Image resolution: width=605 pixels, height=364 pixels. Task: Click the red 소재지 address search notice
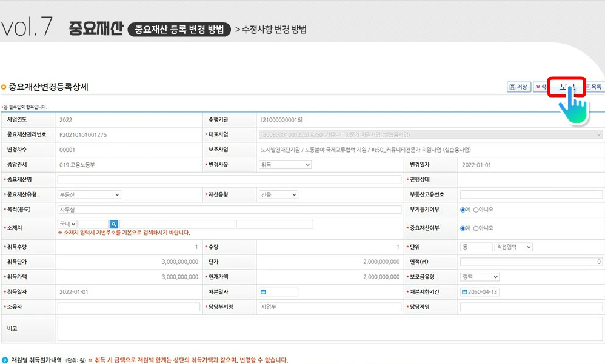pos(124,233)
